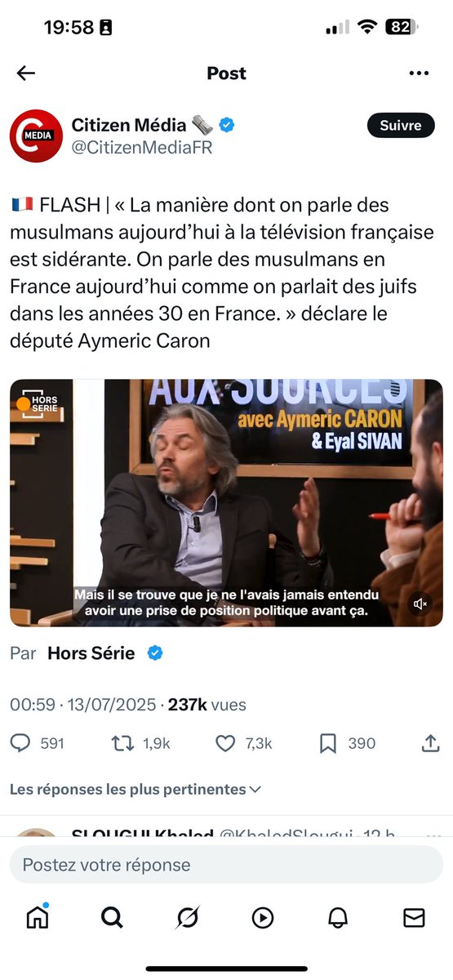This screenshot has height=980, width=453.
Task: Expand the Les réponses les plus pertinentes dropdown
Action: tap(135, 790)
